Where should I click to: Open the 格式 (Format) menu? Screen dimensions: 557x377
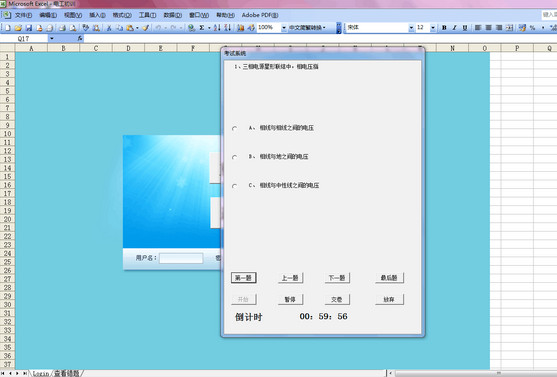pyautogui.click(x=122, y=15)
